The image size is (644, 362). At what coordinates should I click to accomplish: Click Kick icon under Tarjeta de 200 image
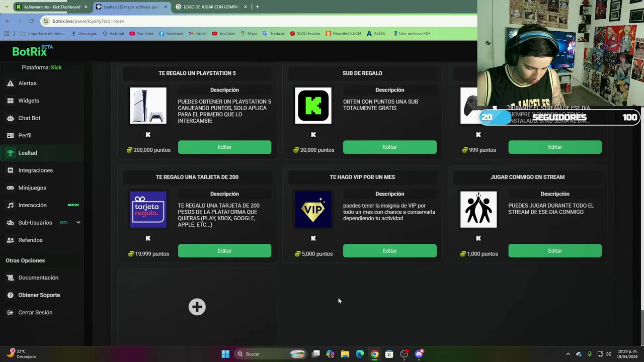[x=148, y=238]
